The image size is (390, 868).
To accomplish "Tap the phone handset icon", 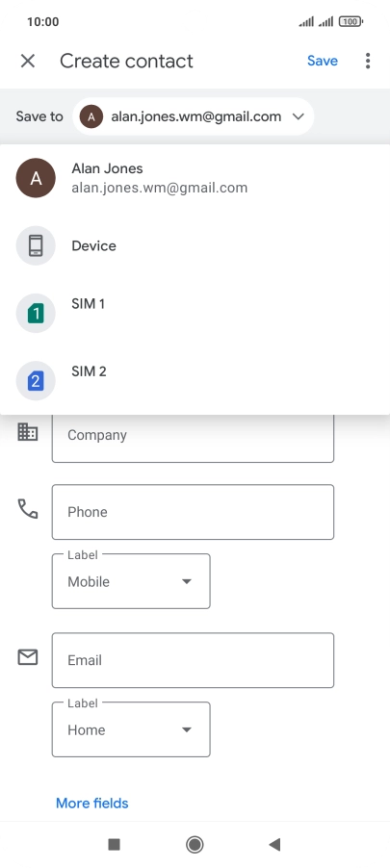I will tap(28, 509).
